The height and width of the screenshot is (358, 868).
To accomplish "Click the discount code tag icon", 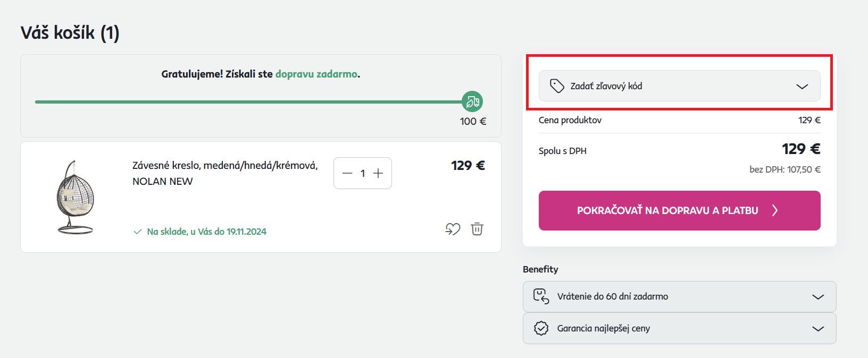I will tap(556, 86).
